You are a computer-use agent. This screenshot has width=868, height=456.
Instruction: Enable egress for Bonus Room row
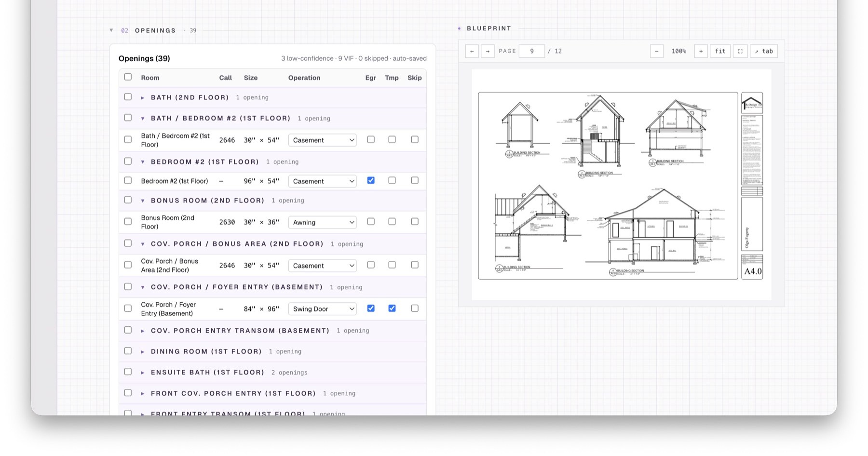pyautogui.click(x=371, y=221)
